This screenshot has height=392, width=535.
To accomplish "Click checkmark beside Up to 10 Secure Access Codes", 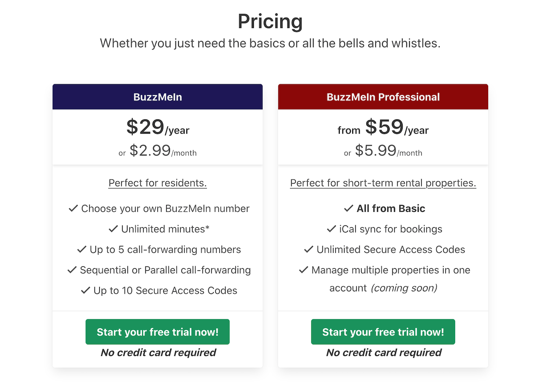I will 86,290.
